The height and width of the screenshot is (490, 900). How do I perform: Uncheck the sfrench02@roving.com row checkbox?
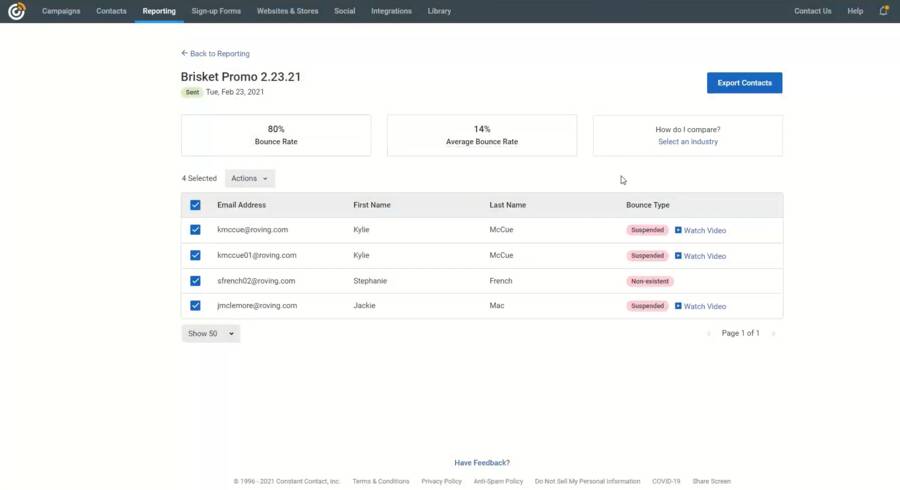195,281
